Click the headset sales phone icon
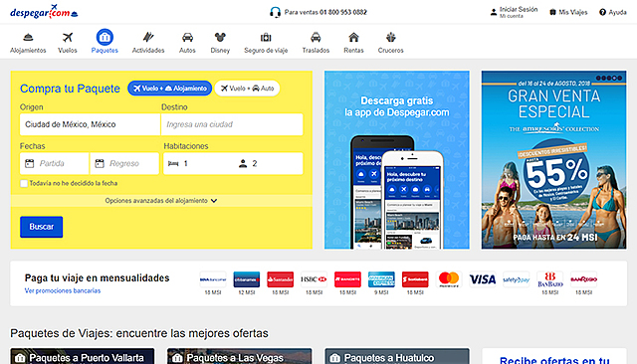Image resolution: width=637 pixels, height=364 pixels. point(275,12)
